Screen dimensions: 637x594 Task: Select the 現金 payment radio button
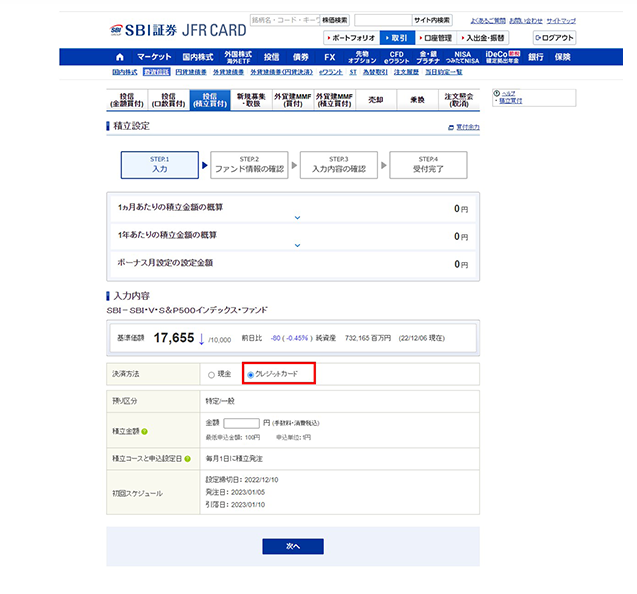click(x=211, y=374)
